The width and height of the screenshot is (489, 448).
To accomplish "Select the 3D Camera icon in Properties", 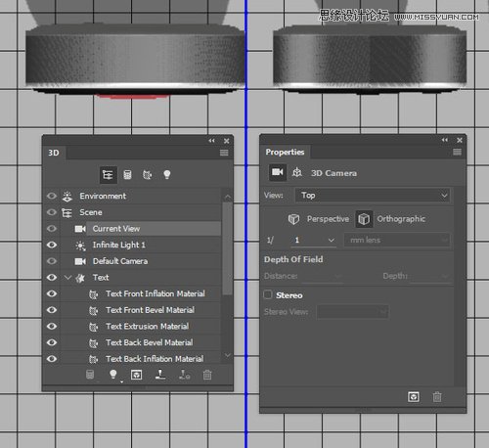I will [x=278, y=172].
